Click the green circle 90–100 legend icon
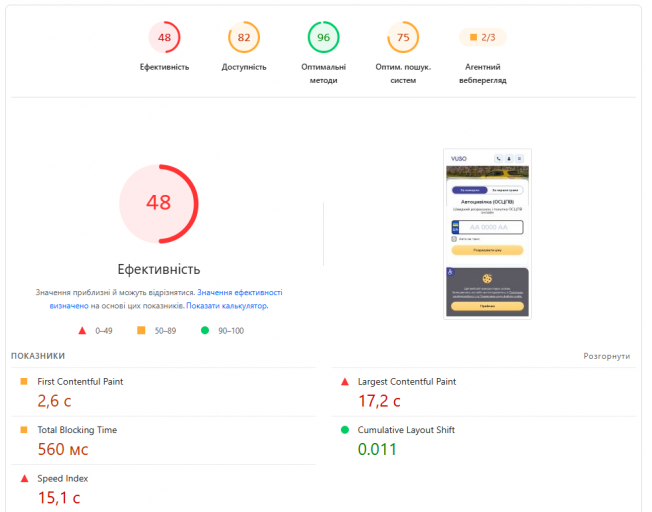This screenshot has width=652, height=512. (x=205, y=330)
